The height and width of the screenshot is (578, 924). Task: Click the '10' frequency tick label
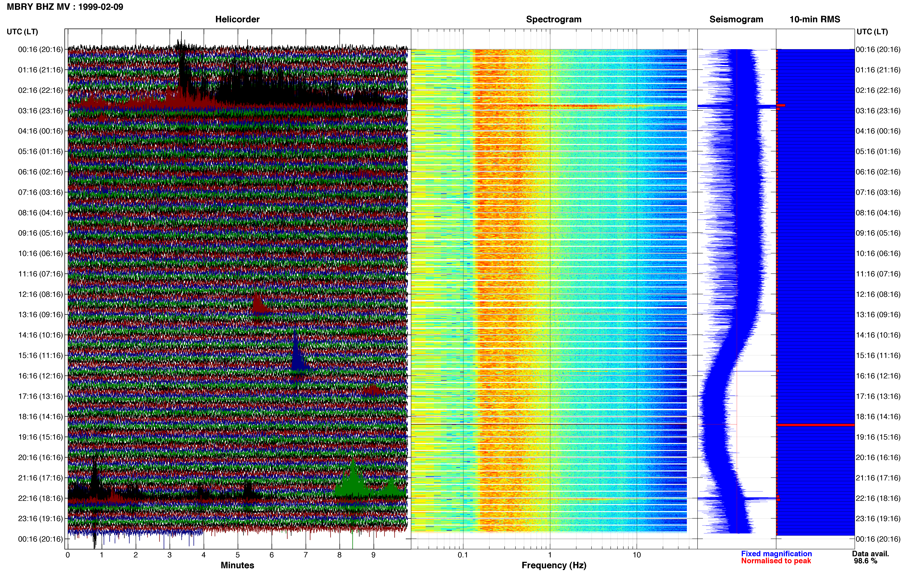point(637,555)
